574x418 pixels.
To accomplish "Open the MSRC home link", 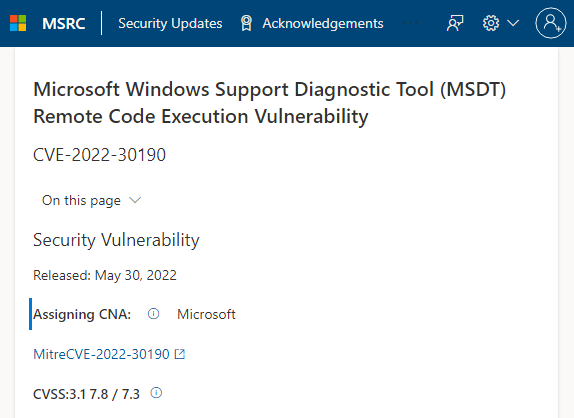I will 64,23.
